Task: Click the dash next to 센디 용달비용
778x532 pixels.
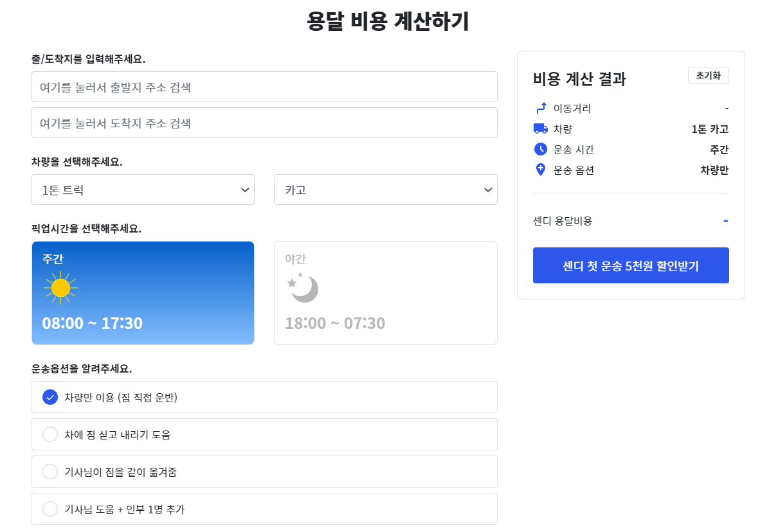Action: pos(725,220)
